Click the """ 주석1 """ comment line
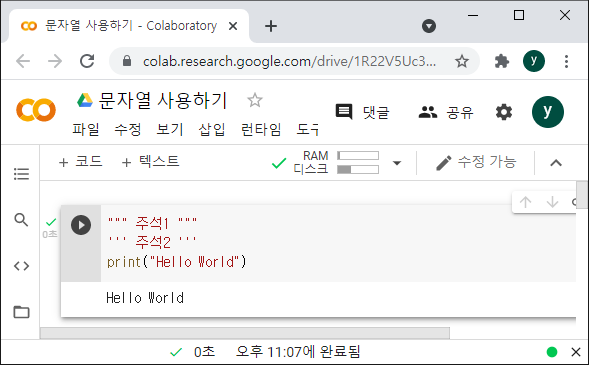 coord(152,223)
